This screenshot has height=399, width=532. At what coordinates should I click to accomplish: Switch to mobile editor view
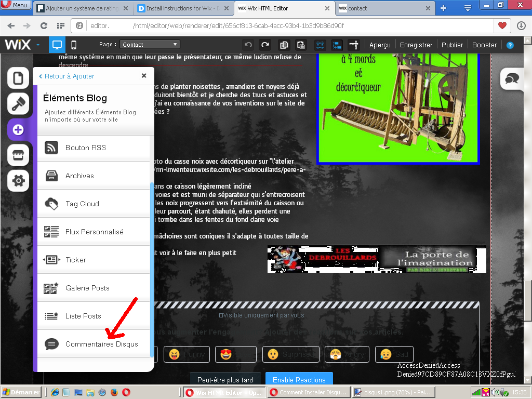74,45
